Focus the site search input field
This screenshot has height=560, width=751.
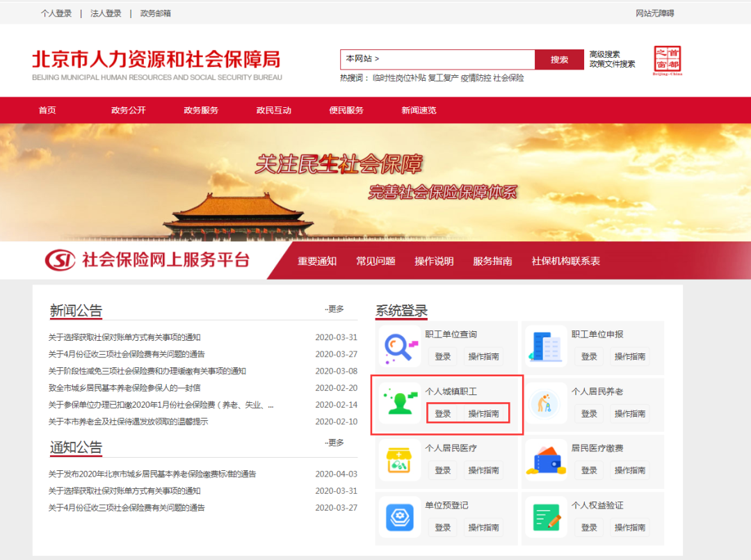tap(437, 59)
